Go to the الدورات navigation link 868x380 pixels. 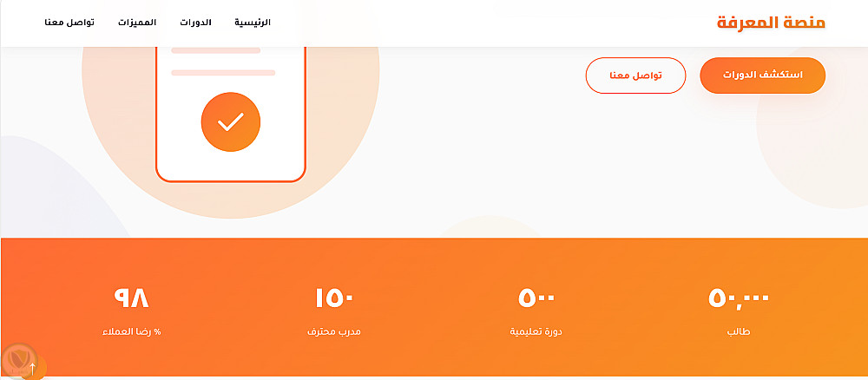195,23
